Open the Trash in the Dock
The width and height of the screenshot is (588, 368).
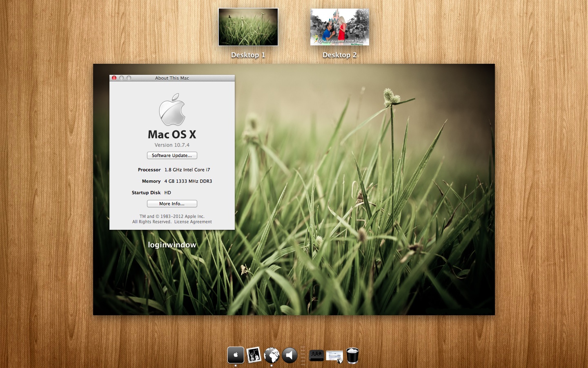(352, 355)
